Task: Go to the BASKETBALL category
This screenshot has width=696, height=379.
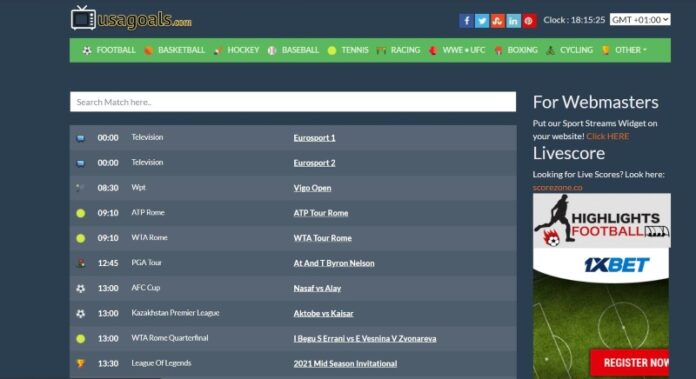Action: 174,50
